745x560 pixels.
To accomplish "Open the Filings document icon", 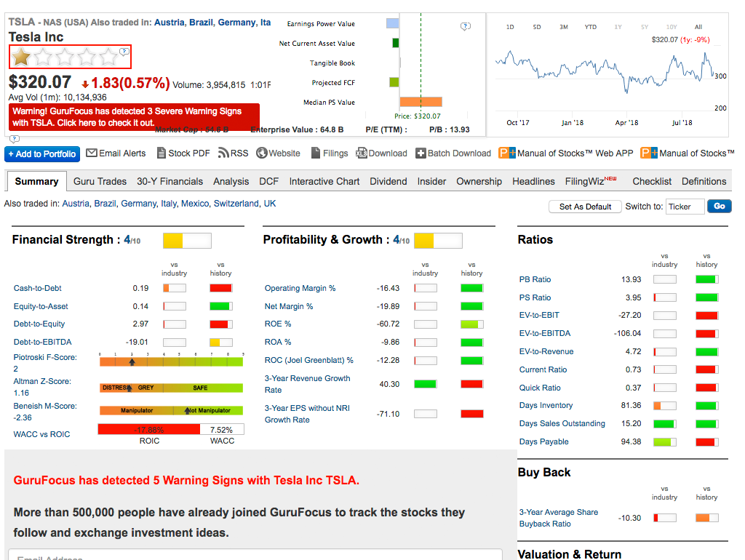I will pyautogui.click(x=316, y=153).
